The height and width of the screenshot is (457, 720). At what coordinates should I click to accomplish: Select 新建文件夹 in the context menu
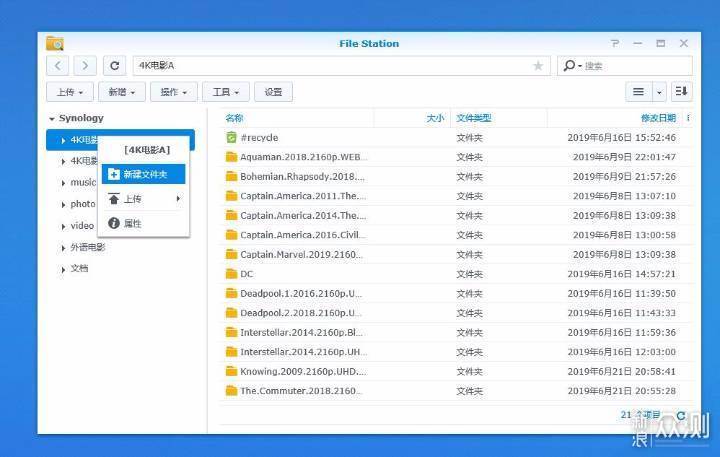tap(145, 174)
